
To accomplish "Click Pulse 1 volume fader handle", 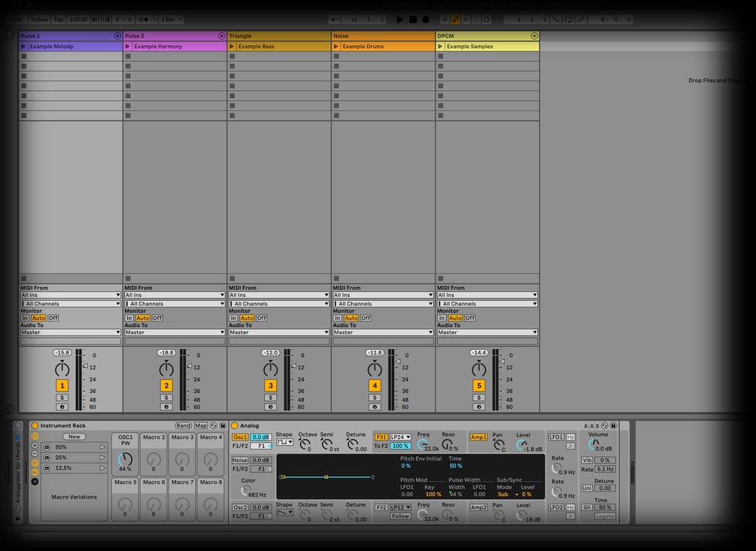I will 85,367.
